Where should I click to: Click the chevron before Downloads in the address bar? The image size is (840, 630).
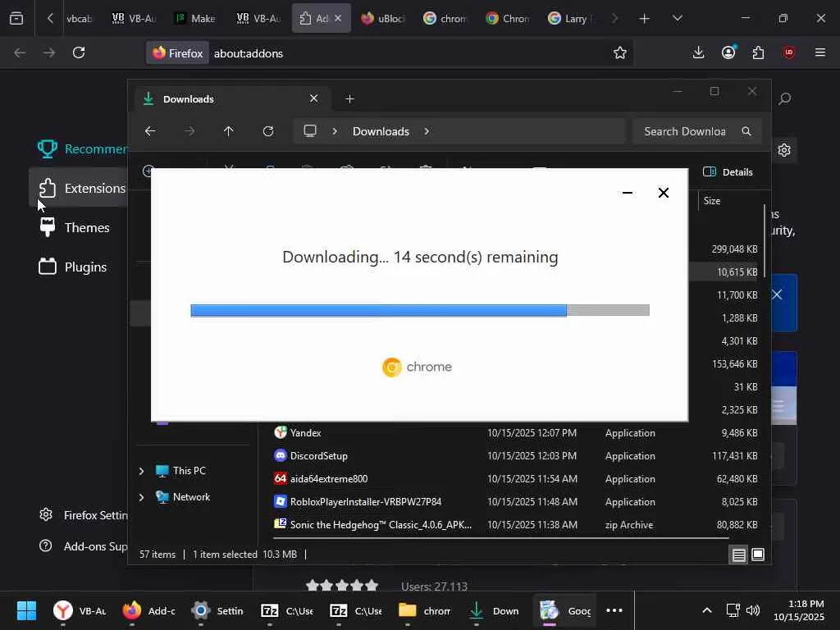(335, 131)
